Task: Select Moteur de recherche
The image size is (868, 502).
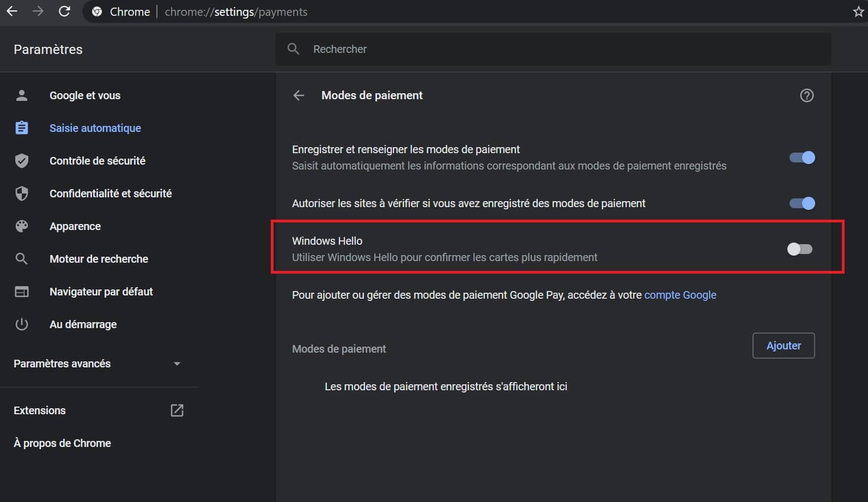Action: pos(99,259)
